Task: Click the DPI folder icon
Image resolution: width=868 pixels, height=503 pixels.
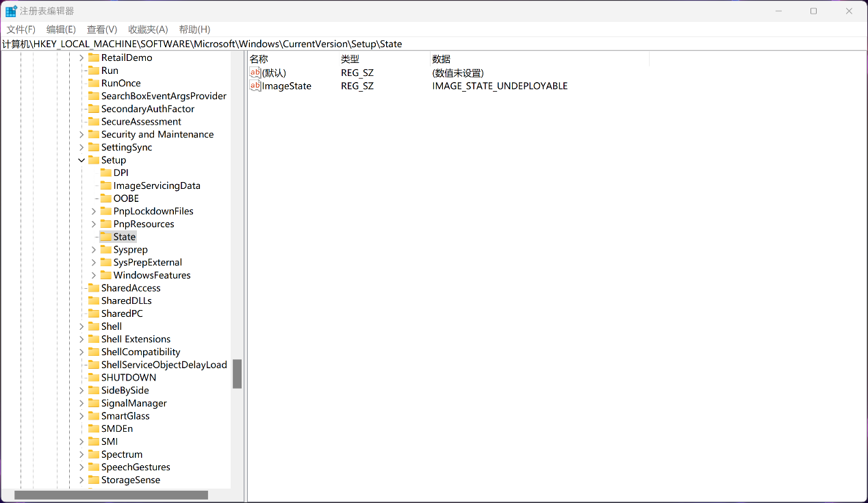Action: 106,172
